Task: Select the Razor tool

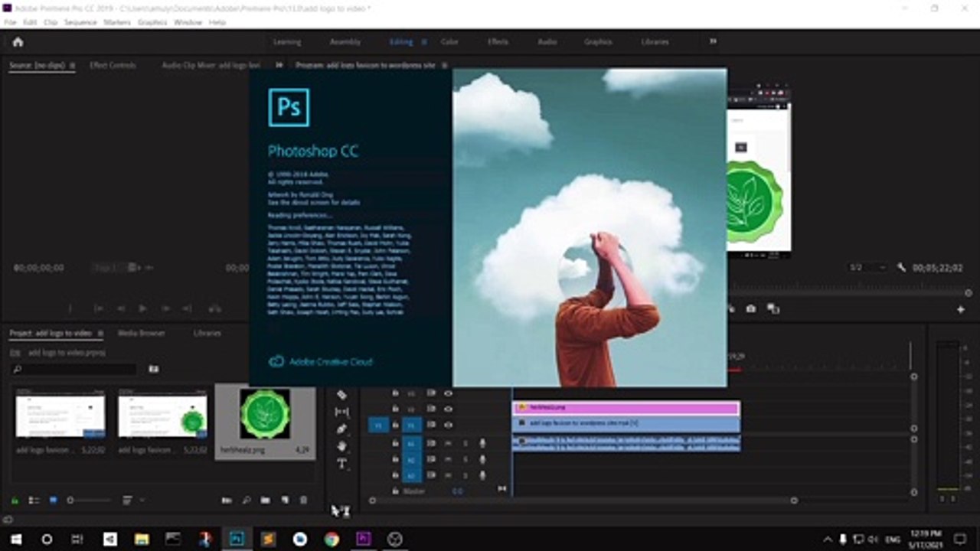Action: pyautogui.click(x=341, y=395)
